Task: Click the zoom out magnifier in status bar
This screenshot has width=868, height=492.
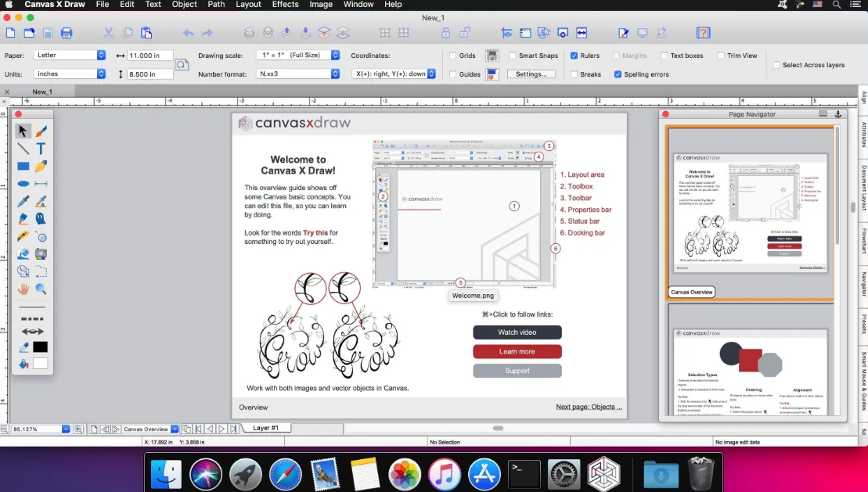Action: [5, 429]
